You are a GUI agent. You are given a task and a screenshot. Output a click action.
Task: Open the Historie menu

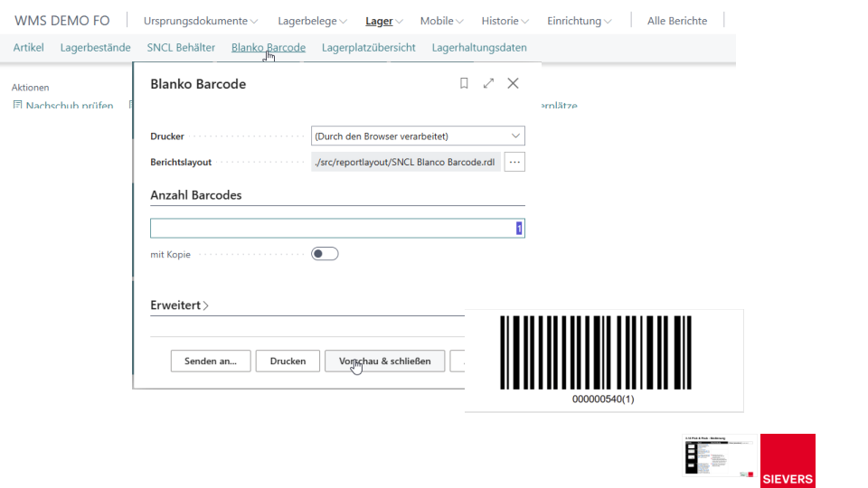tap(505, 21)
